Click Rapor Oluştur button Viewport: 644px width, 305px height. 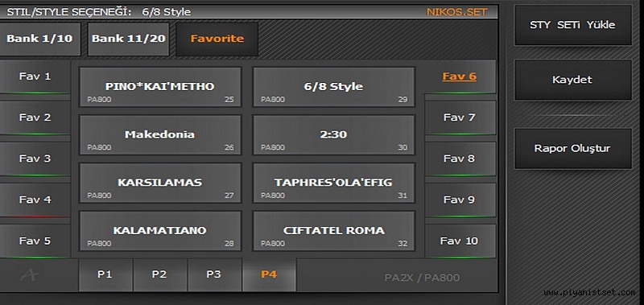tap(573, 149)
